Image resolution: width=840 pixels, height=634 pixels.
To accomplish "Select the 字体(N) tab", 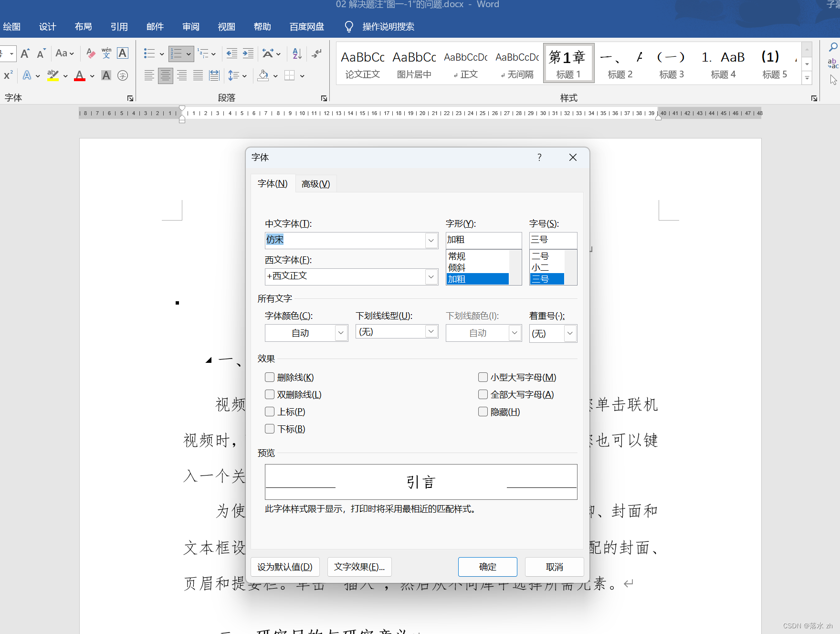I will (273, 184).
